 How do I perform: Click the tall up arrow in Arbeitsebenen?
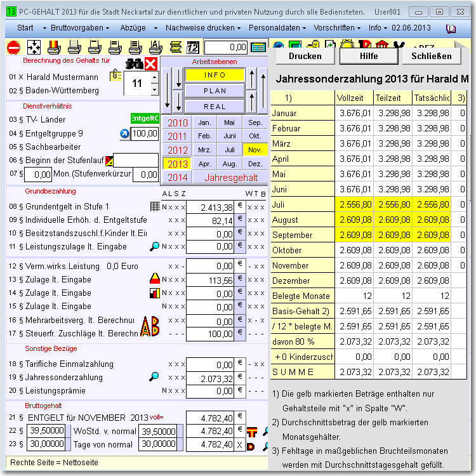tap(263, 90)
